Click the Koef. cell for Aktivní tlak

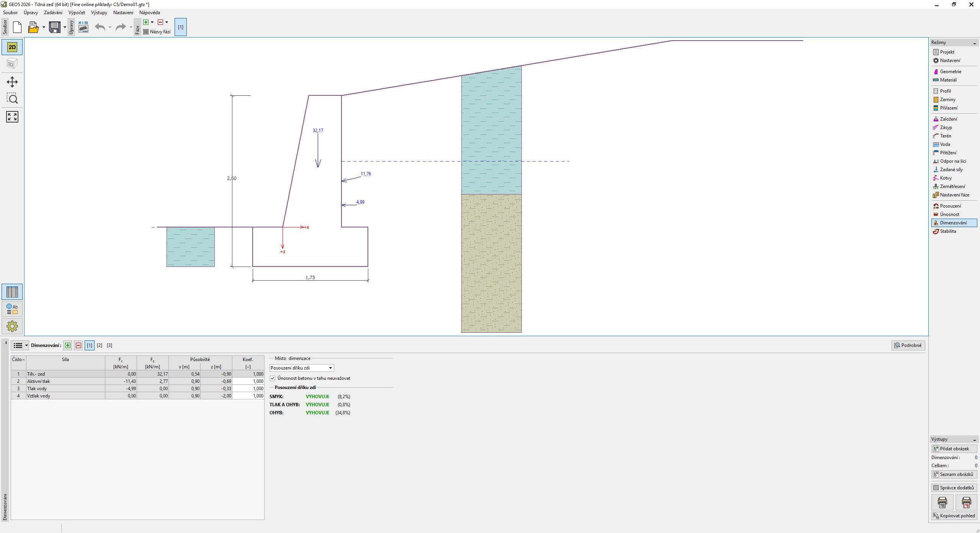[248, 381]
